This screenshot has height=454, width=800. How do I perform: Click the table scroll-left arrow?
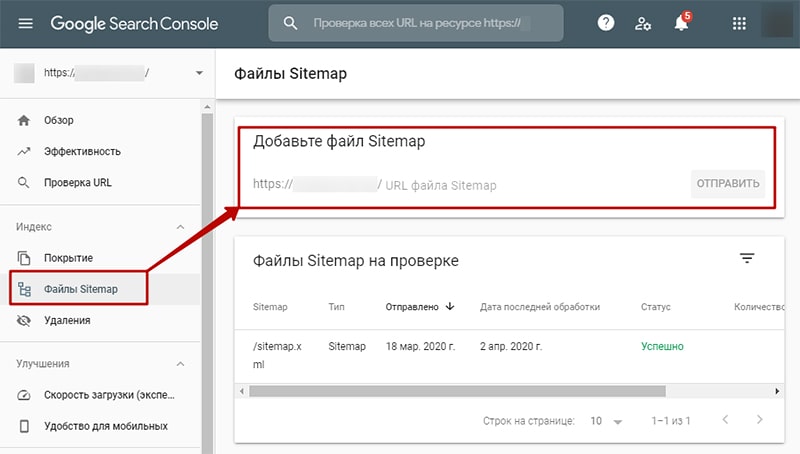pos(242,391)
